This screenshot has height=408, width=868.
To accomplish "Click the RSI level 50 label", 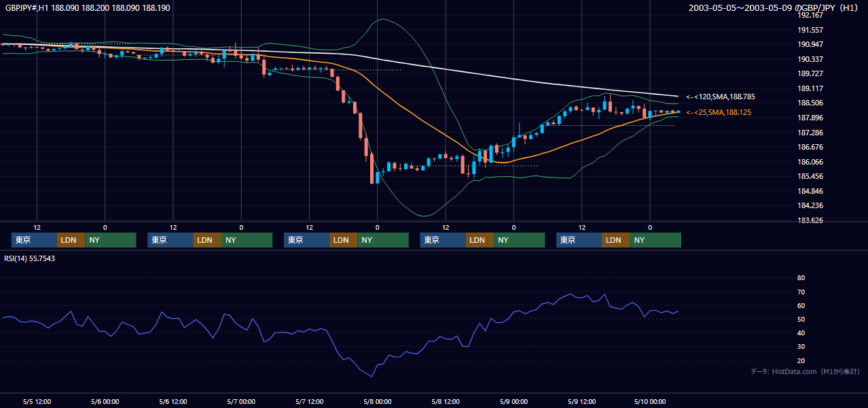I will (x=801, y=320).
